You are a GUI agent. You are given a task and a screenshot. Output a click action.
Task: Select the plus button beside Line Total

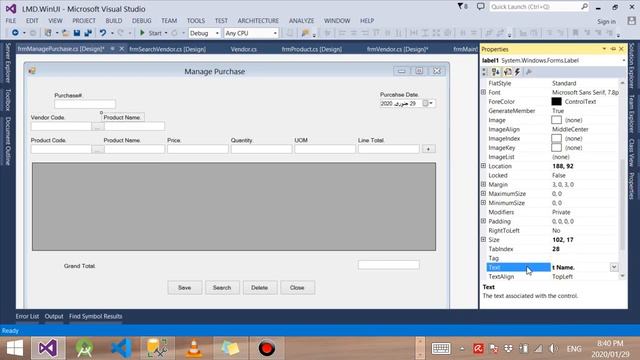pos(428,149)
